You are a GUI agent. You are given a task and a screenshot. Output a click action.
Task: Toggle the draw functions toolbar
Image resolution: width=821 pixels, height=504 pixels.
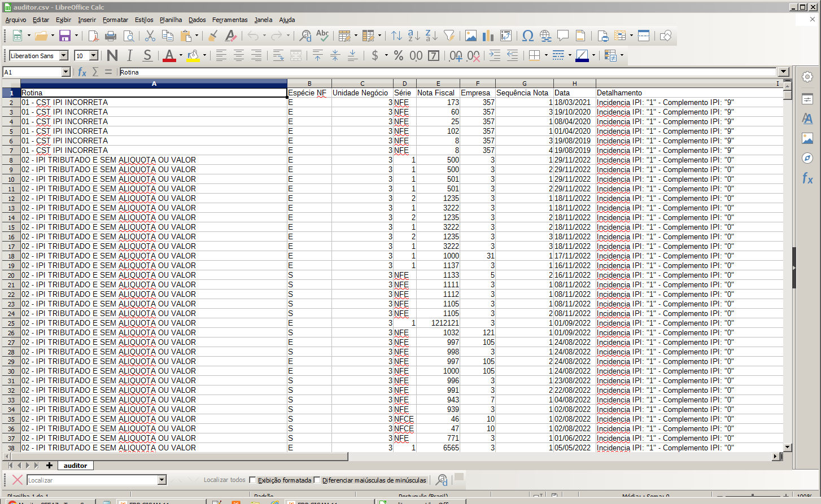pyautogui.click(x=666, y=36)
